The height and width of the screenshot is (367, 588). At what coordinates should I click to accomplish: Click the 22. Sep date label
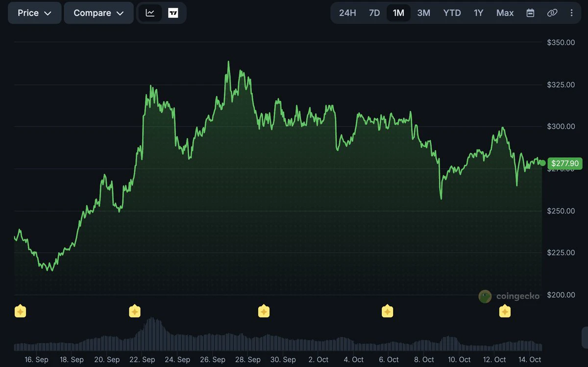point(142,360)
